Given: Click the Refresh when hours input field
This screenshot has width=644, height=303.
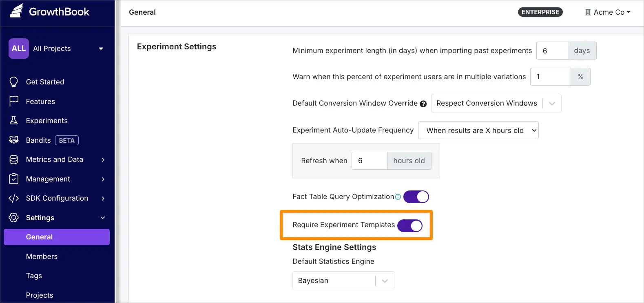Looking at the screenshot, I should 369,161.
